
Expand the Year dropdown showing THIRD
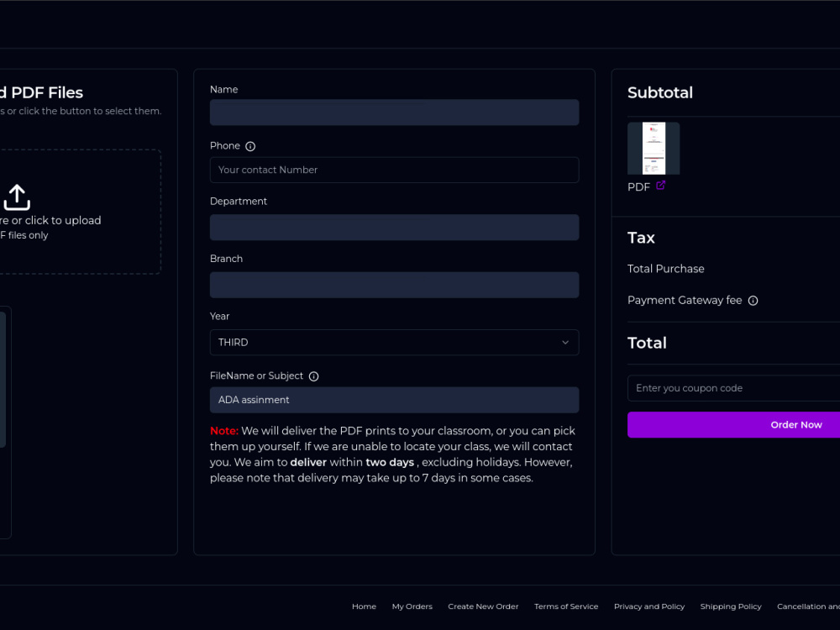coord(394,343)
